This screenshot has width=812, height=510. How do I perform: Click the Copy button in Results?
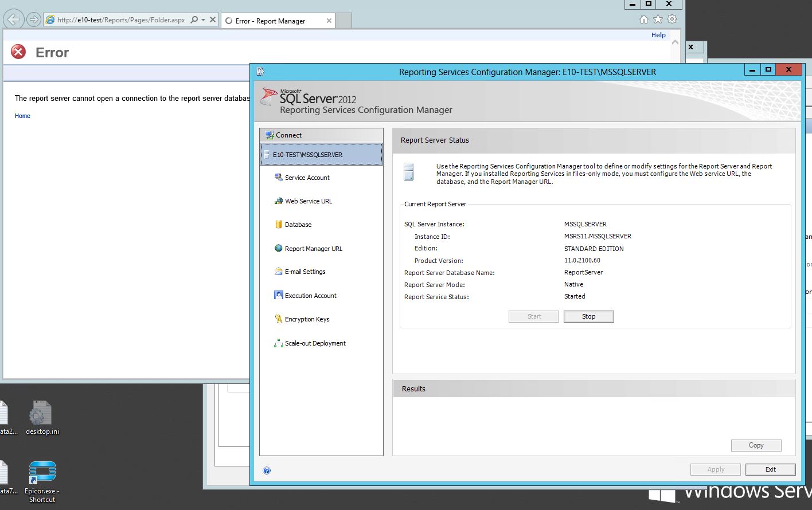click(x=756, y=445)
